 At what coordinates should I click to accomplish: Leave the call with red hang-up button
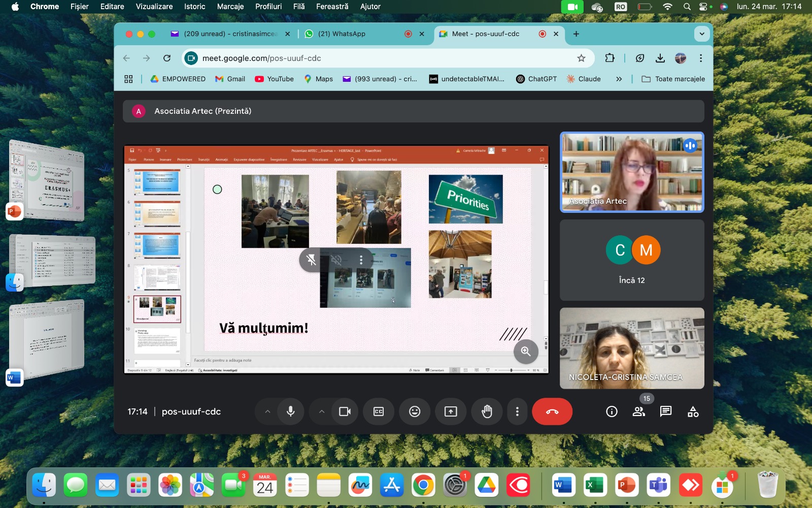pos(552,411)
